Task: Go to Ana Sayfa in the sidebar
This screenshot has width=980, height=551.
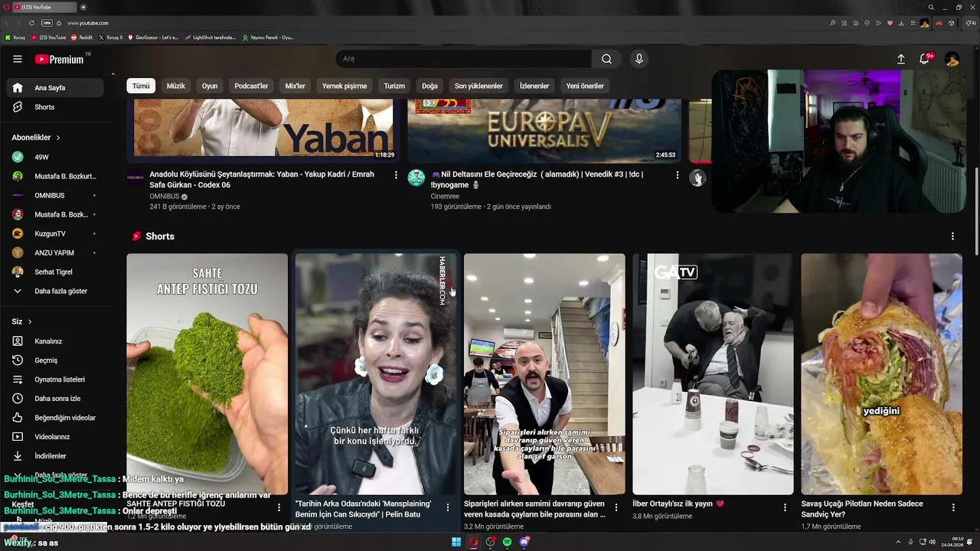Action: tap(55, 88)
